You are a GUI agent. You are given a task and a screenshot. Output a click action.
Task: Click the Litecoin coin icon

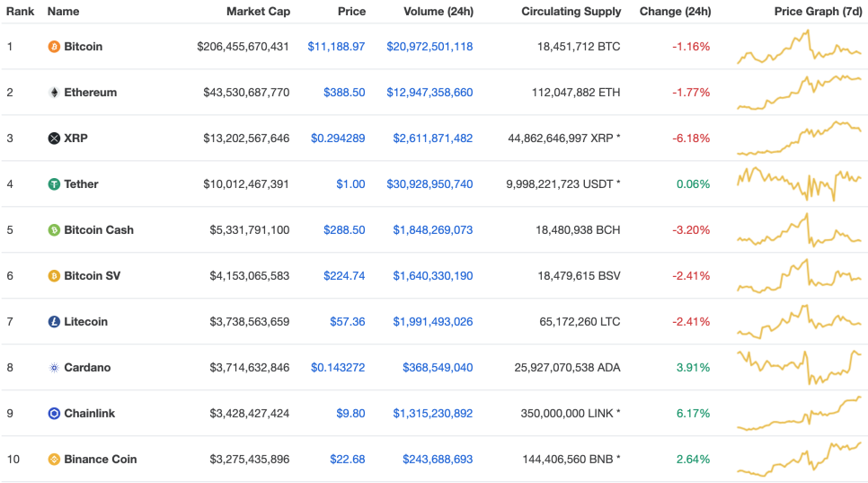coord(54,322)
